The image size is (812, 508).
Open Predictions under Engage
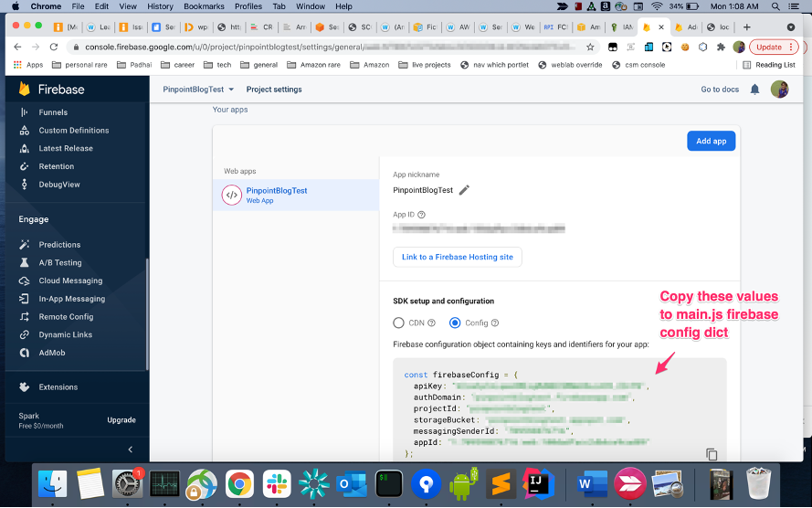[59, 245]
